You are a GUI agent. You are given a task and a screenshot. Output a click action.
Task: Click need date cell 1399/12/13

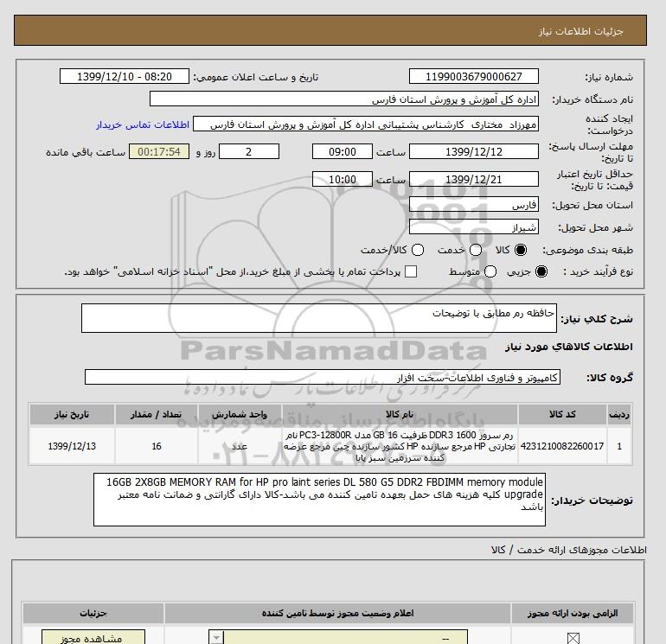pos(72,446)
